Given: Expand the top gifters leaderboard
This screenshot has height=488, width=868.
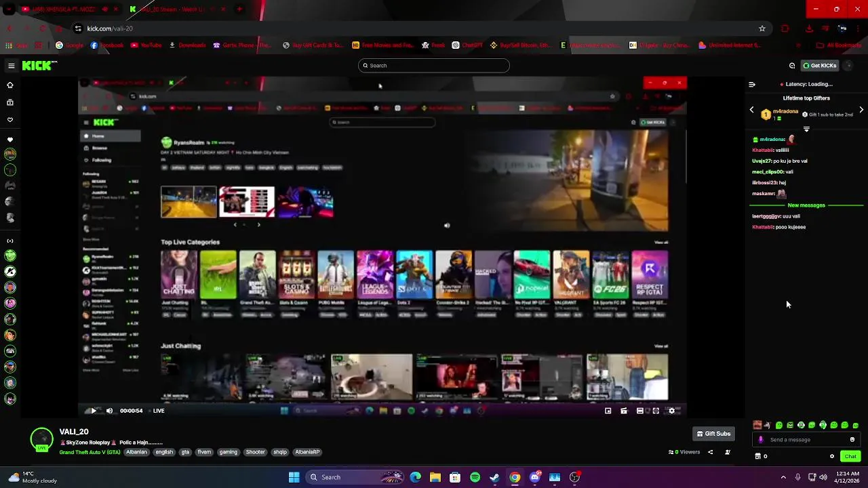Looking at the screenshot, I should point(806,129).
